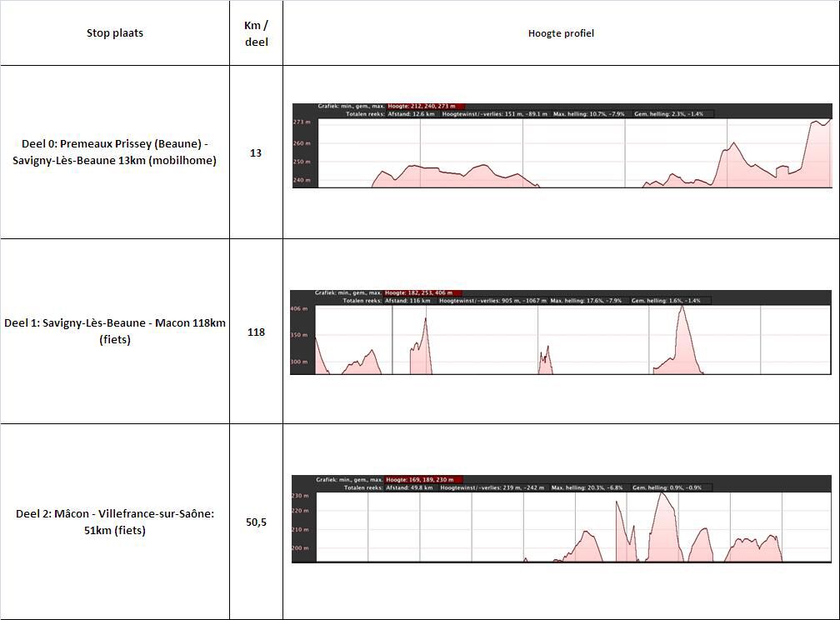Select the Deel 0 Premeaux Prissey route cell
840x620 pixels.
115,152
